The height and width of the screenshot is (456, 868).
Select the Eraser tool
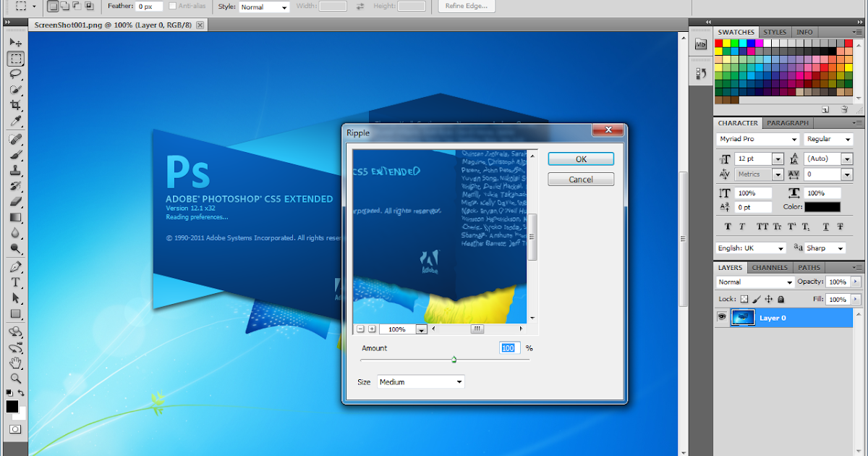pos(15,202)
